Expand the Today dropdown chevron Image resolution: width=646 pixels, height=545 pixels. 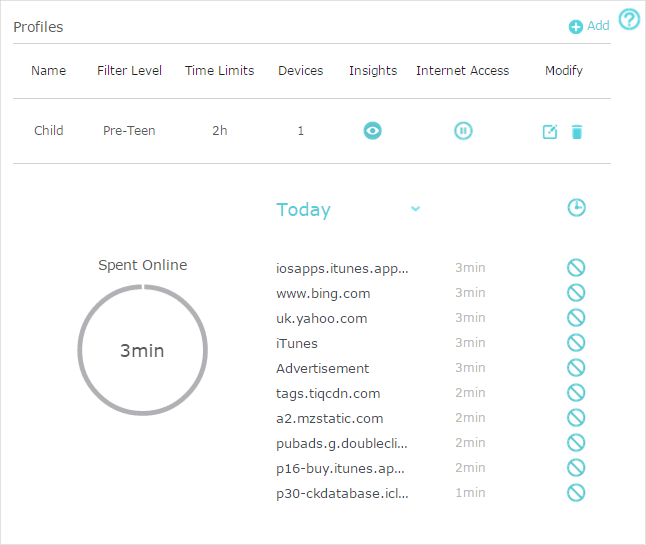(416, 209)
